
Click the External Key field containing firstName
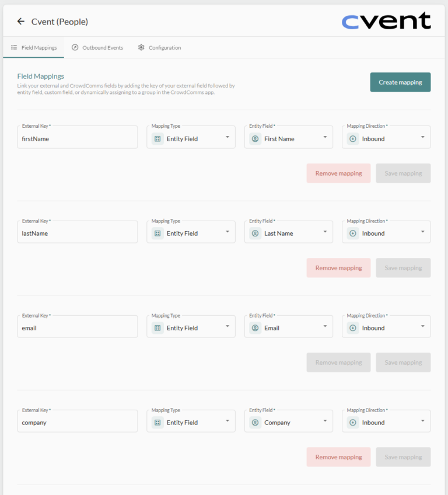(78, 137)
